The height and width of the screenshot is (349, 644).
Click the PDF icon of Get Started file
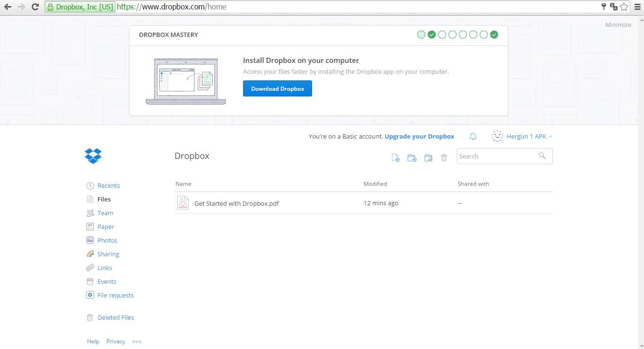[x=183, y=203]
